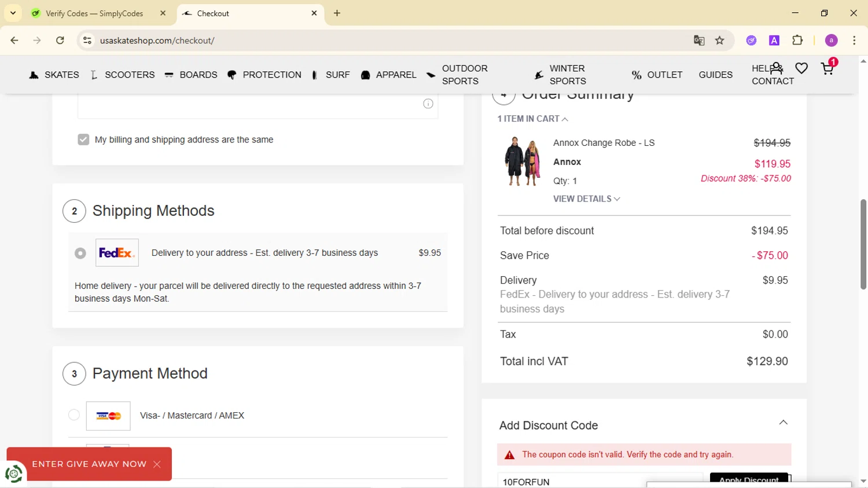Go back to previous page
Image resolution: width=868 pixels, height=488 pixels.
(x=14, y=41)
